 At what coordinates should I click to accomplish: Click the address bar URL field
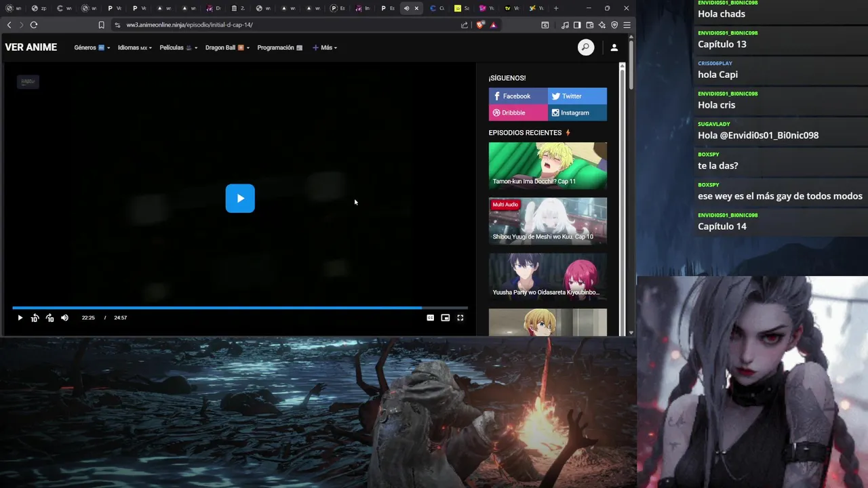(x=285, y=25)
